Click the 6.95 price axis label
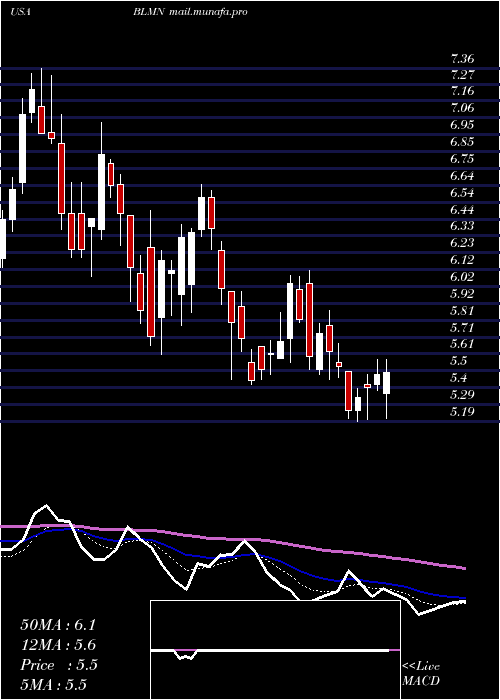 (x=462, y=125)
